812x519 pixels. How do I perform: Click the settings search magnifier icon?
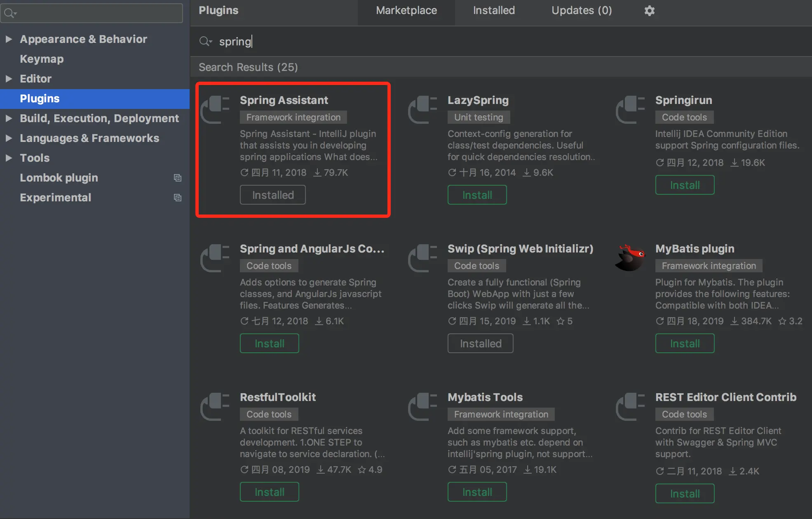[10, 13]
